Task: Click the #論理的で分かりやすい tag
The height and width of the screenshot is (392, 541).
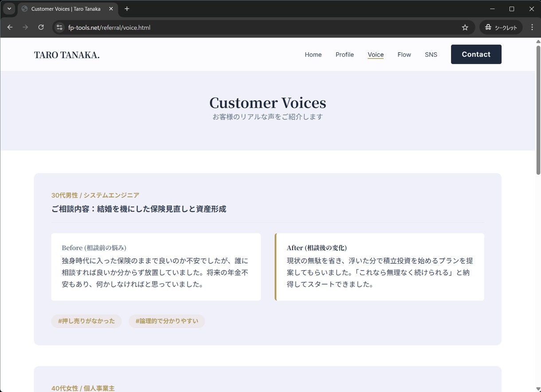Action: [x=167, y=321]
